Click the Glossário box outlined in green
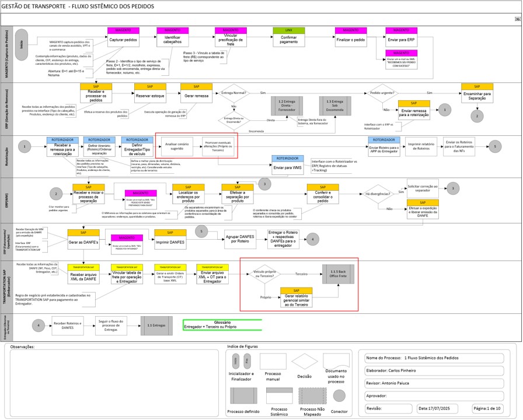 [x=222, y=325]
